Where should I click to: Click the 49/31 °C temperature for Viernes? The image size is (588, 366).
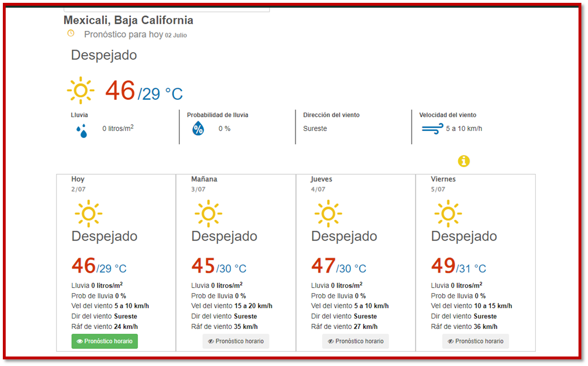click(x=458, y=267)
